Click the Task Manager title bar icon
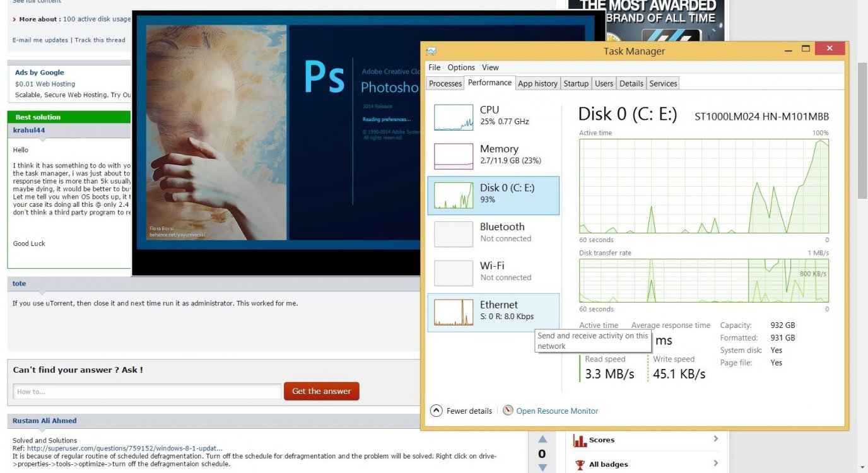868x473 pixels. click(x=431, y=51)
